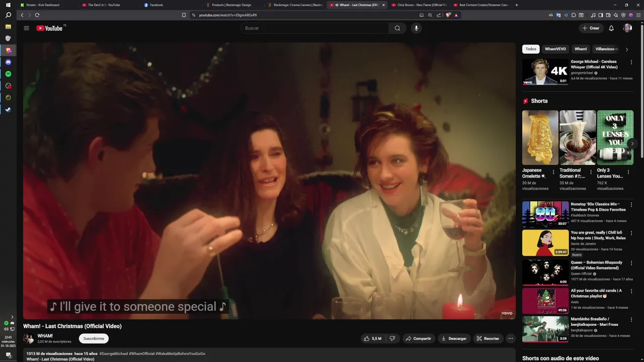Open the YouTube hamburger guide menu
644x362 pixels.
[26, 28]
